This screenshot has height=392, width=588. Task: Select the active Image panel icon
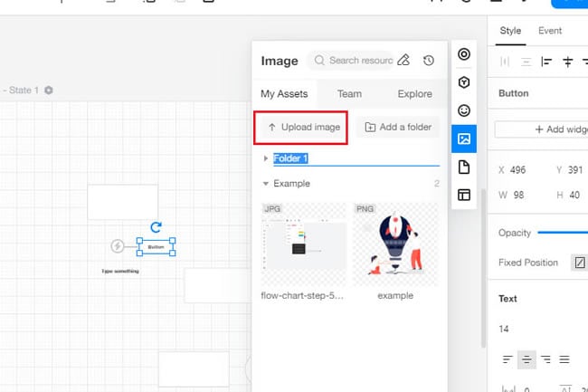point(464,139)
